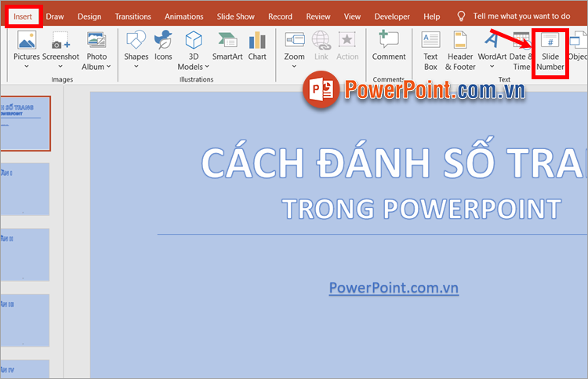This screenshot has width=588, height=379.
Task: Expand the Shapes dropdown arrow
Action: (x=136, y=67)
